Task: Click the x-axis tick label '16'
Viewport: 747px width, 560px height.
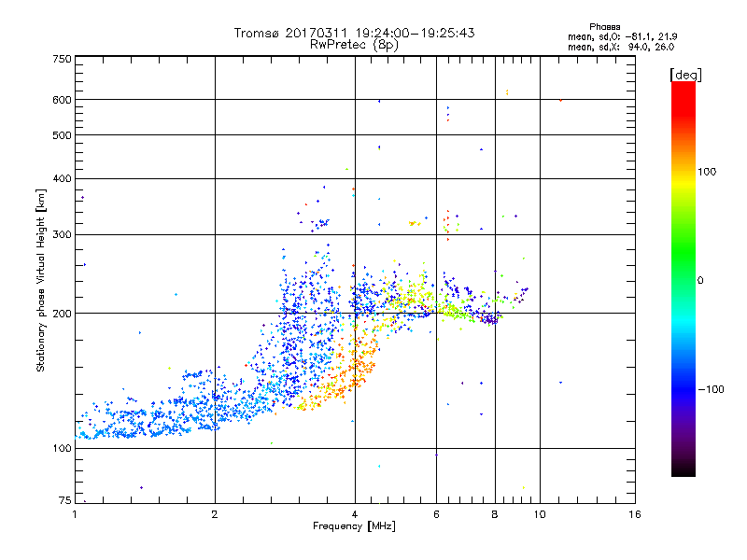Action: tap(635, 514)
